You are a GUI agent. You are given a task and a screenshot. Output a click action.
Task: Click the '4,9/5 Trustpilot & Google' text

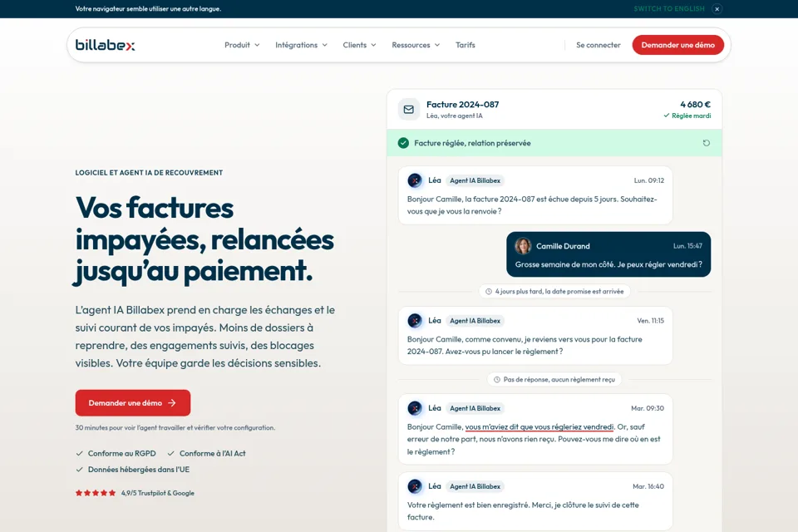158,493
